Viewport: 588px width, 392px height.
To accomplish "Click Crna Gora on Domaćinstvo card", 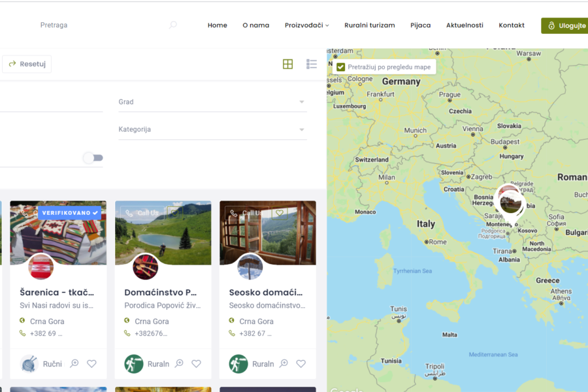I will click(x=152, y=321).
